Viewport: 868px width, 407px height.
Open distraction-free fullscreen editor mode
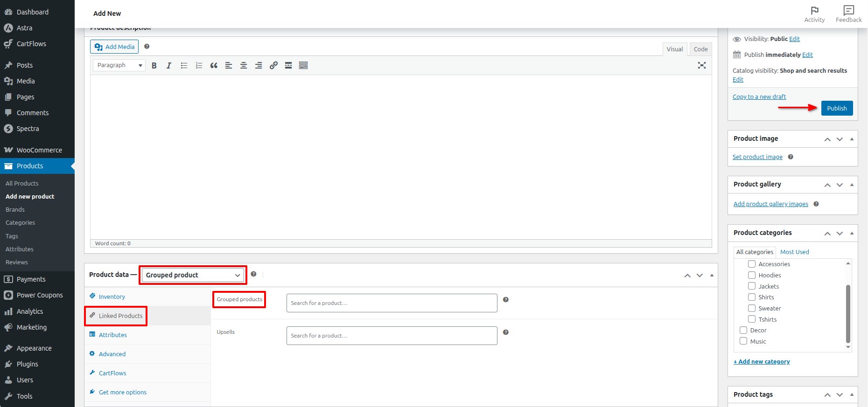(702, 65)
